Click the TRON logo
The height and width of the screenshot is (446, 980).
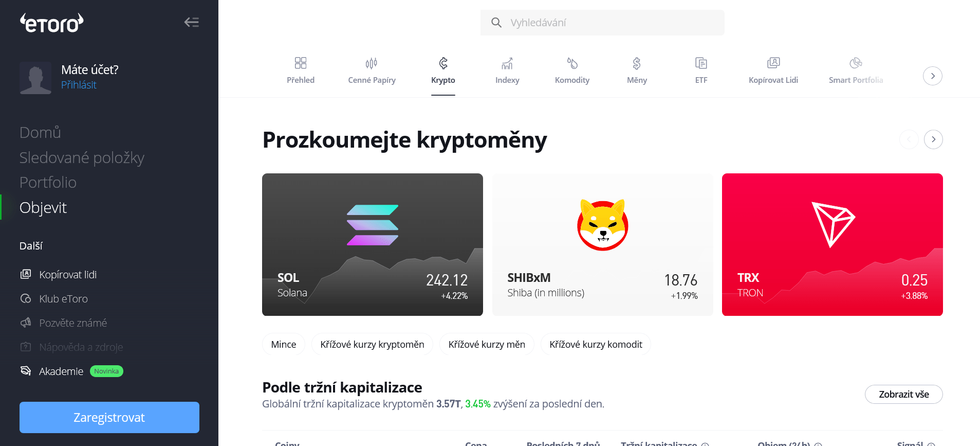pos(833,225)
